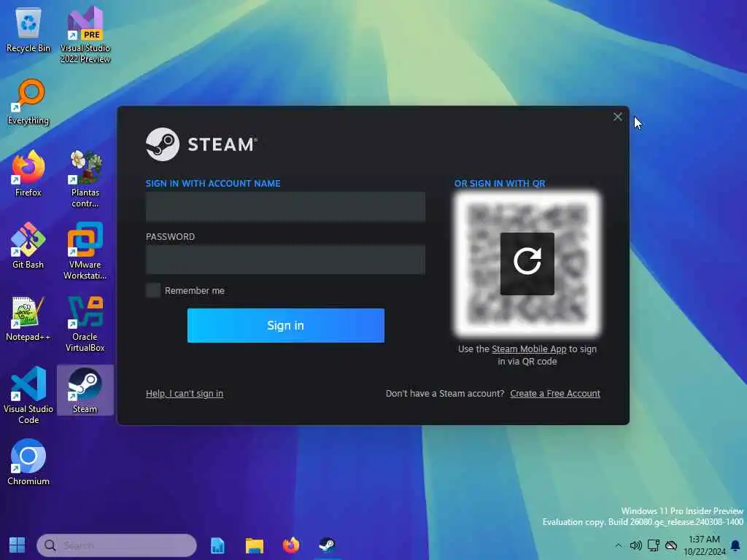
Task: Select the Steam desktop shortcut icon
Action: 85,391
